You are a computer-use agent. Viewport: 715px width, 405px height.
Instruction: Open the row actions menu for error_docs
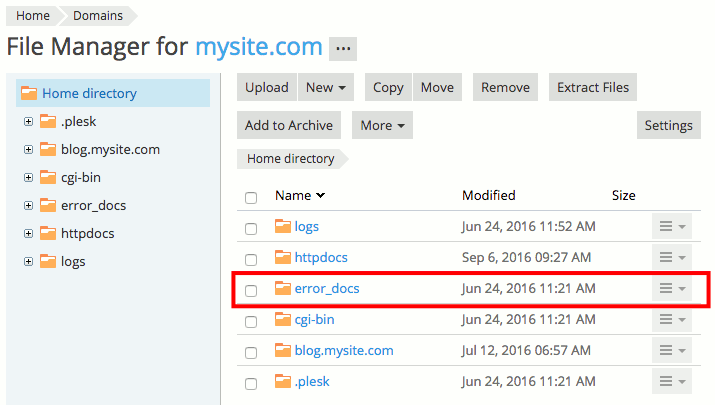[672, 288]
